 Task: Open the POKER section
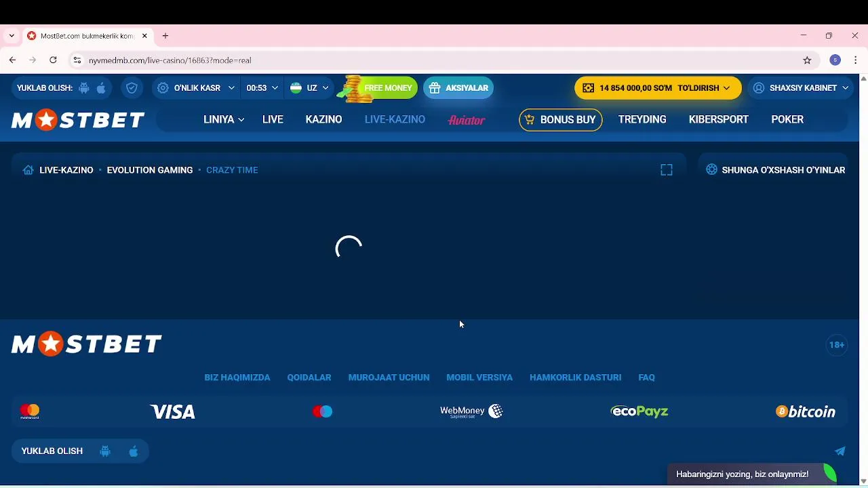(x=787, y=119)
